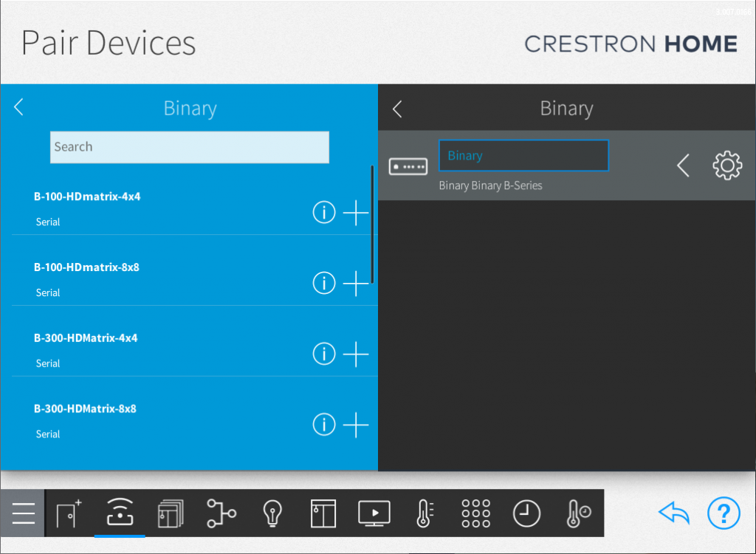Open the nine-dot keypad grid icon
The width and height of the screenshot is (756, 554).
[476, 513]
